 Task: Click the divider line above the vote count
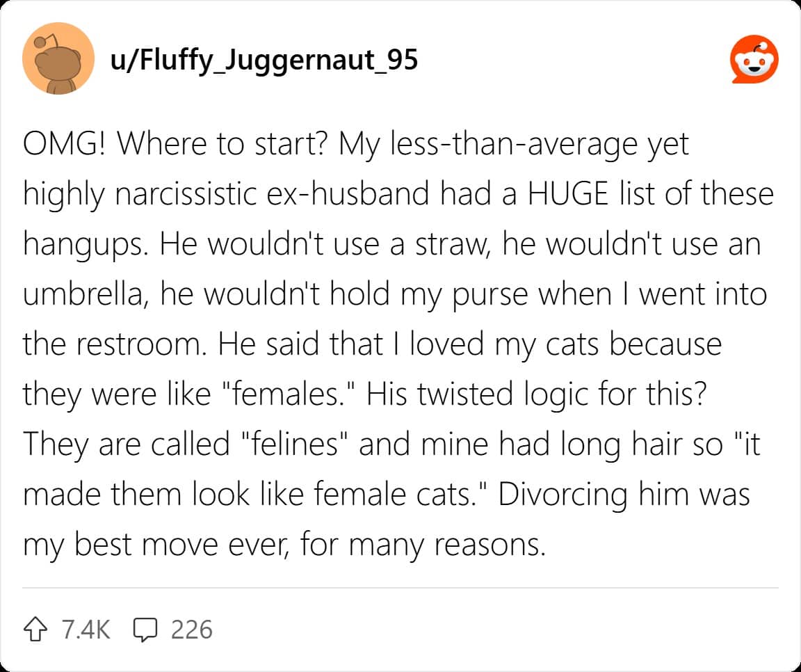tap(400, 589)
